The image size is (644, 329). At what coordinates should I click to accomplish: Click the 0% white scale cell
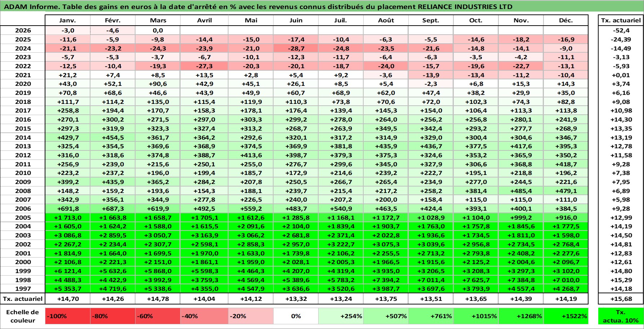point(296,316)
